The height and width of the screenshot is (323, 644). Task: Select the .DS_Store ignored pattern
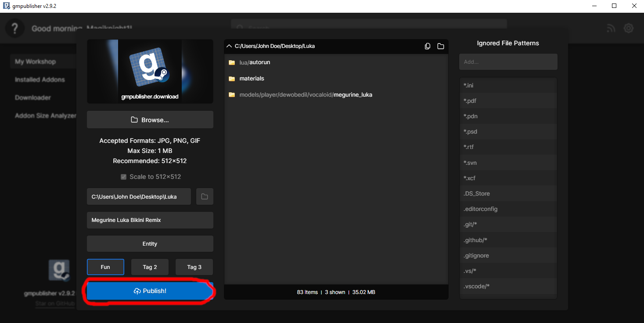coord(508,193)
